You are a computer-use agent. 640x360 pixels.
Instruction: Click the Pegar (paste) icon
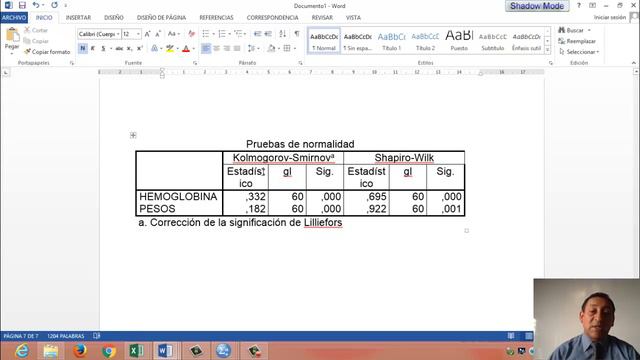(12, 36)
